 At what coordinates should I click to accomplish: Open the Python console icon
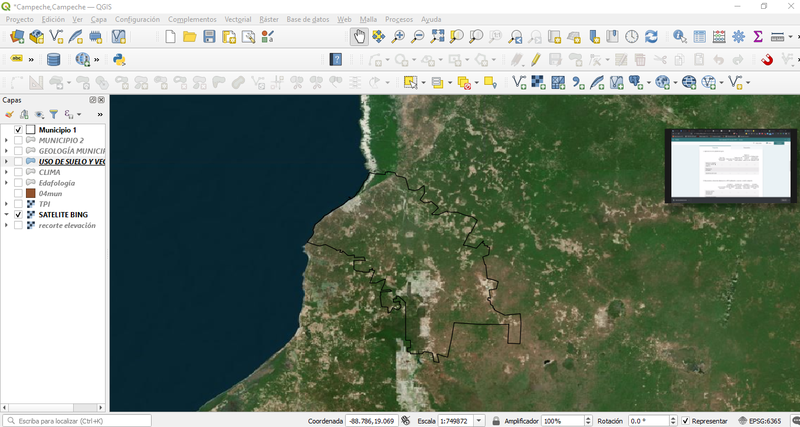pyautogui.click(x=119, y=60)
